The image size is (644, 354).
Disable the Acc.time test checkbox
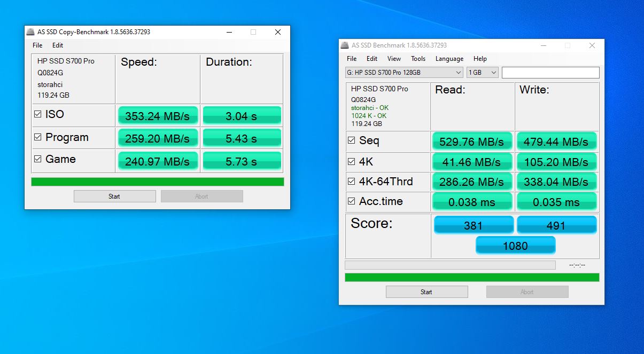click(352, 201)
